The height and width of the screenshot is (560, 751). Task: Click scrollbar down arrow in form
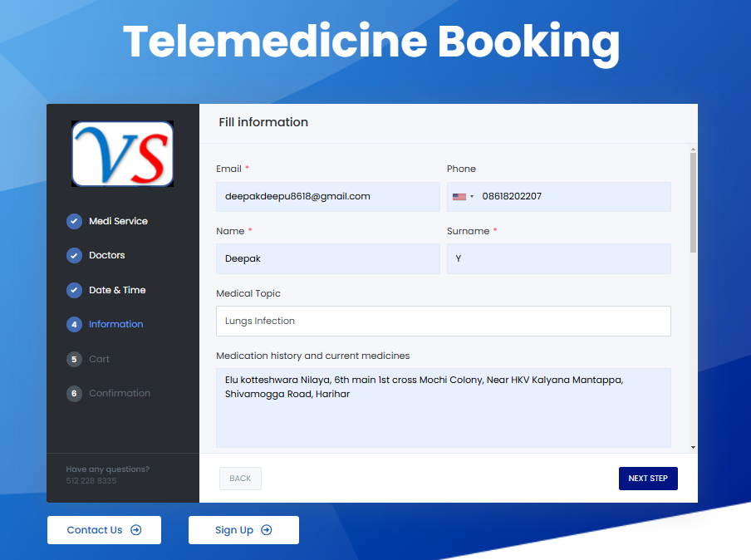[x=693, y=448]
